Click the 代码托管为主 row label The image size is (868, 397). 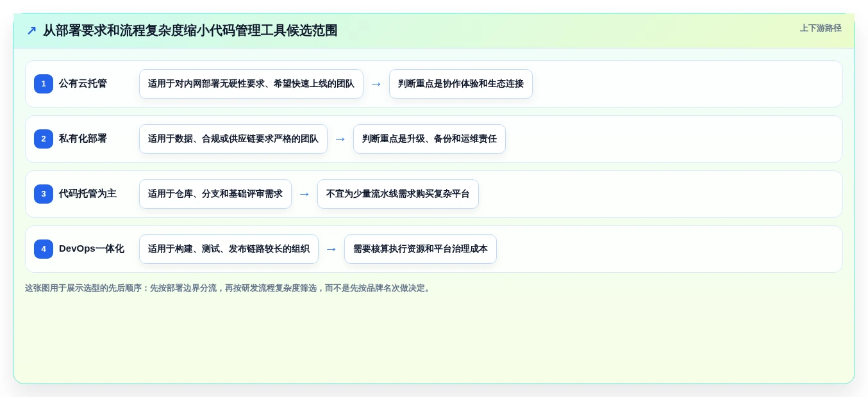point(88,194)
